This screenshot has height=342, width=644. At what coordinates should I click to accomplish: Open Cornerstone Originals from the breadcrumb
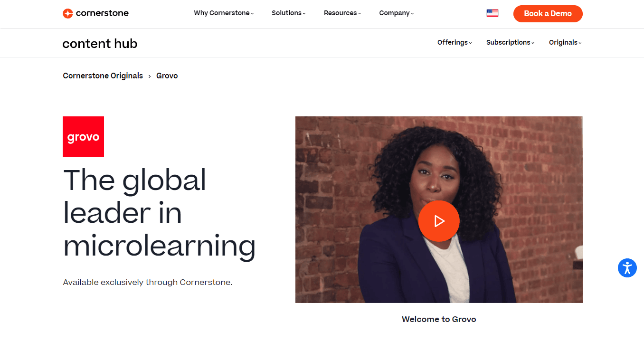(103, 76)
